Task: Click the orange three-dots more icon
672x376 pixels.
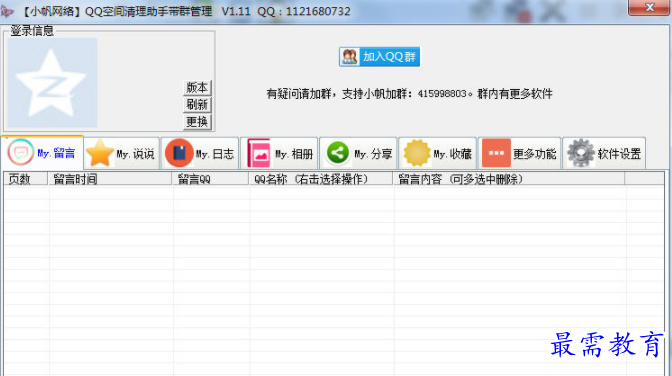Action: coord(496,153)
